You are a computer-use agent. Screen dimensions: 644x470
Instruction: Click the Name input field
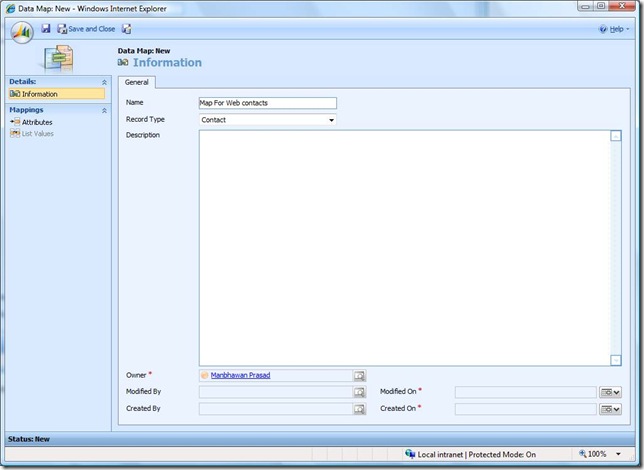point(268,102)
